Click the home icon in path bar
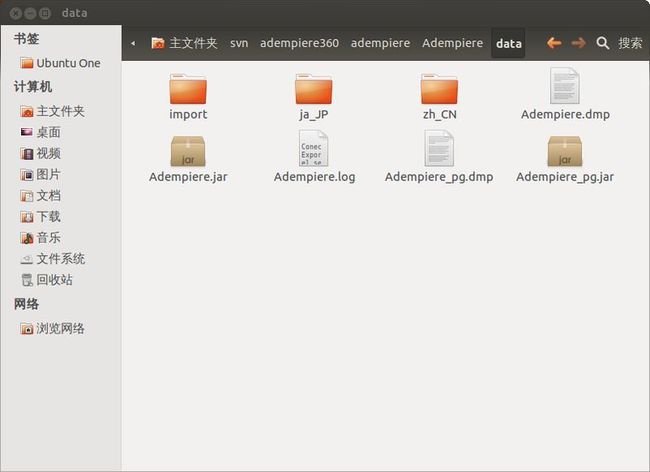The image size is (650, 472). pyautogui.click(x=158, y=43)
